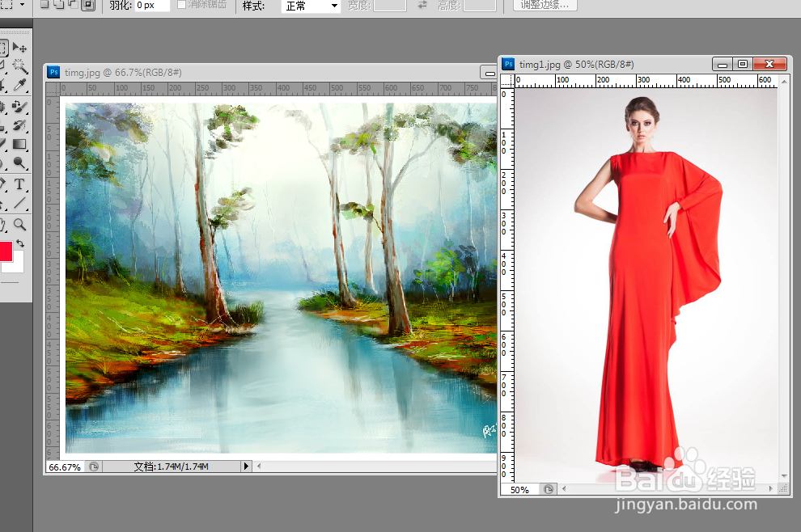
Task: Click ruler origin corner in timg.jpg
Action: tap(53, 88)
